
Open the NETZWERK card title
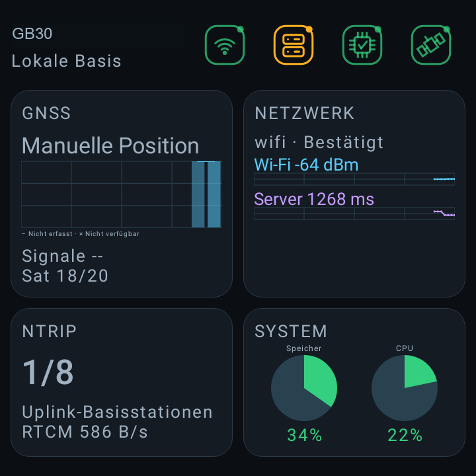click(x=305, y=113)
